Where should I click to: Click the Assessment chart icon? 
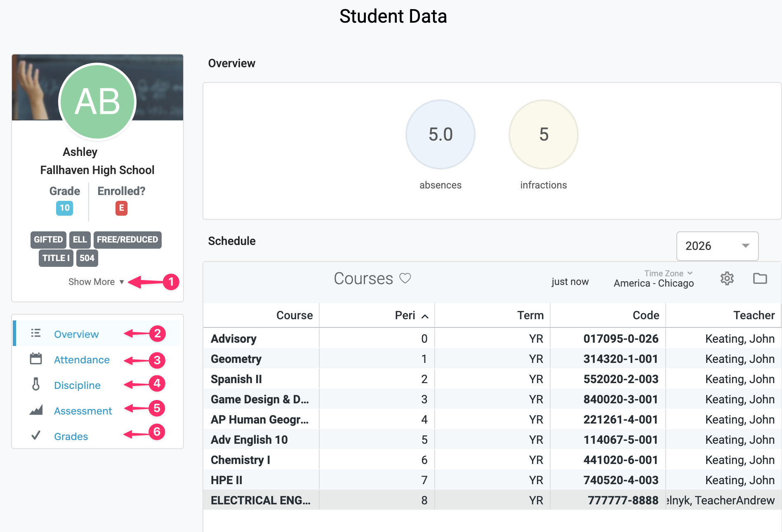tap(36, 410)
